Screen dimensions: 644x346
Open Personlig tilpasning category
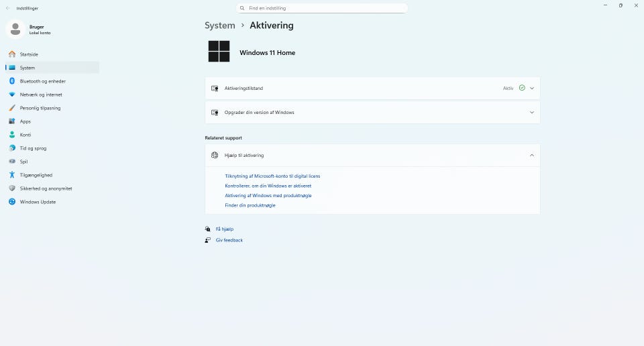point(52,108)
